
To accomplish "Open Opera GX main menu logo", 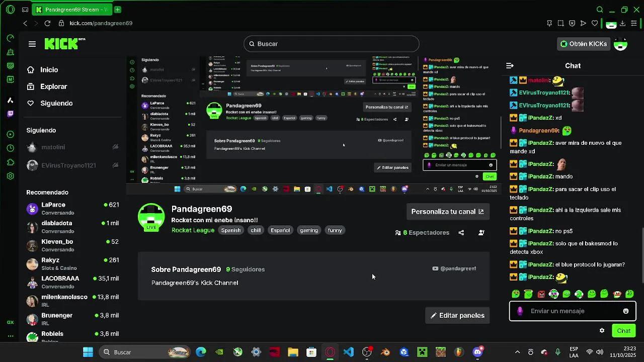I will pos(10,10).
